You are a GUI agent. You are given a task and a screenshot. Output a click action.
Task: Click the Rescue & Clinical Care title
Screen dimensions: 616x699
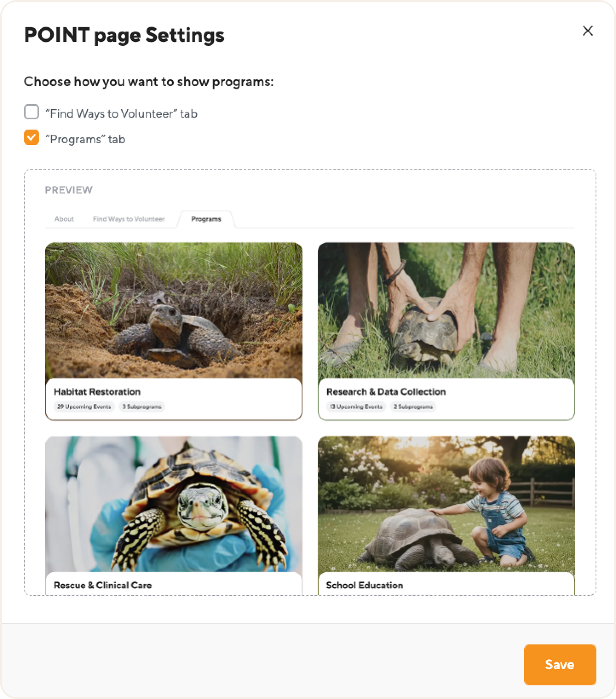103,585
